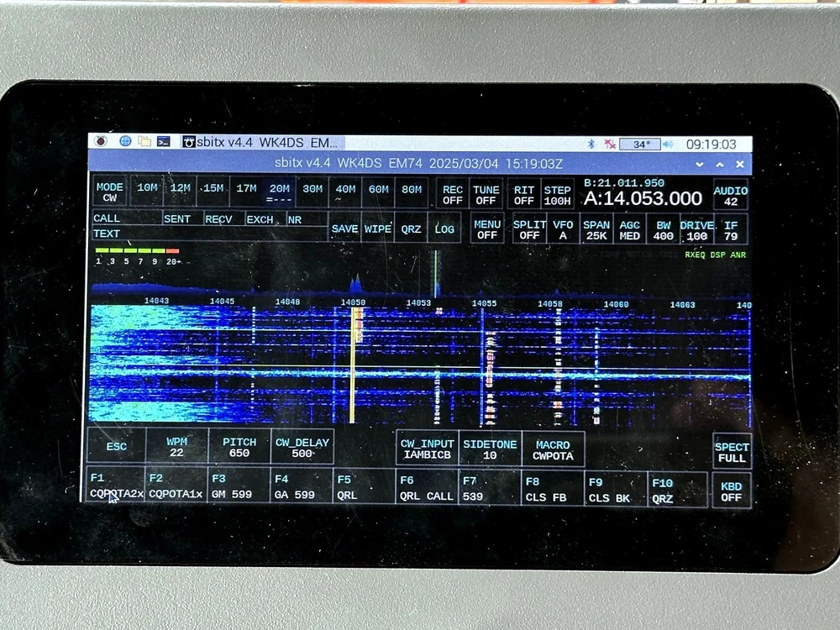840x630 pixels.
Task: Adjust the DRIVE 100 level
Action: click(x=697, y=231)
